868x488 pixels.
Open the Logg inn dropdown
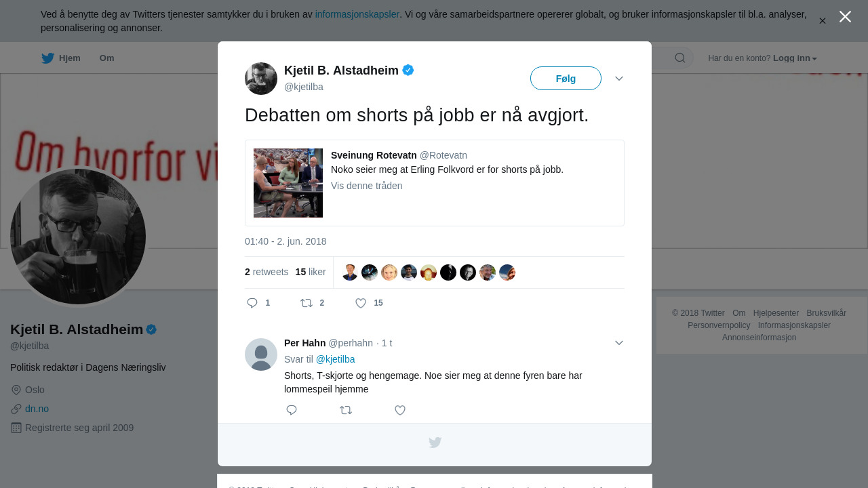[x=795, y=58]
